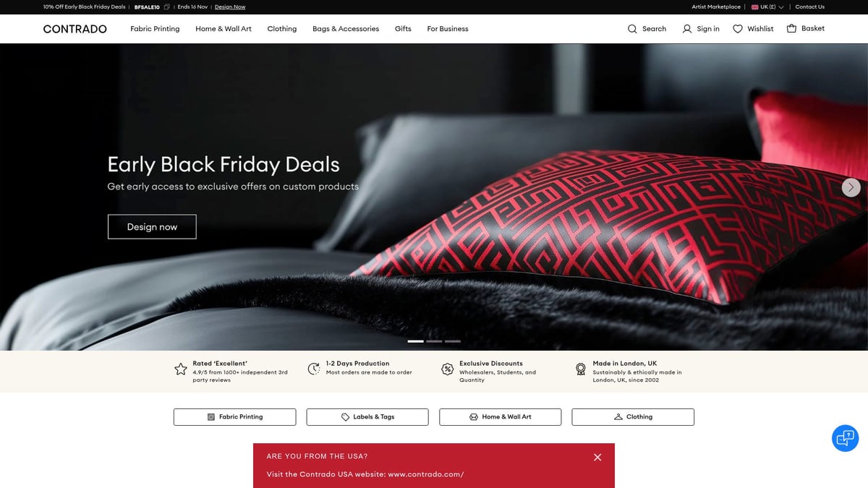Open the Home & Wall Art nav menu
Viewport: 868px width, 488px height.
[224, 29]
